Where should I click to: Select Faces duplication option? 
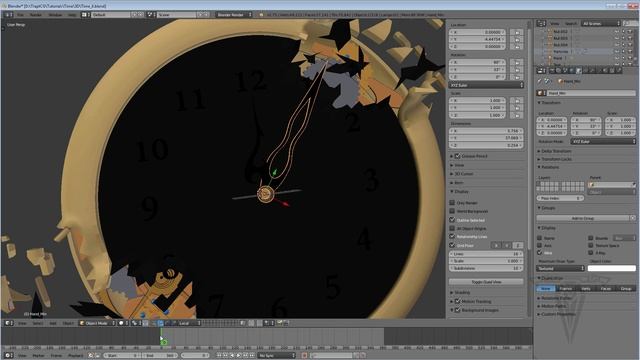click(x=606, y=288)
